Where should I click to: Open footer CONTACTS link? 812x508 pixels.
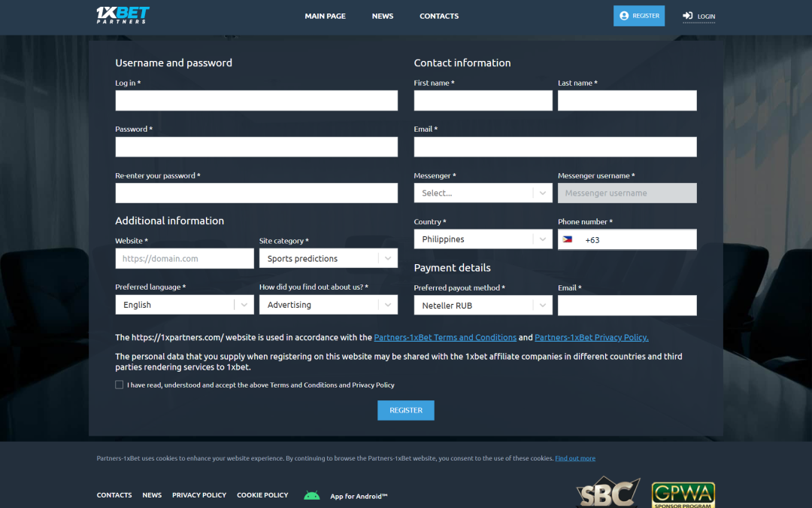114,495
